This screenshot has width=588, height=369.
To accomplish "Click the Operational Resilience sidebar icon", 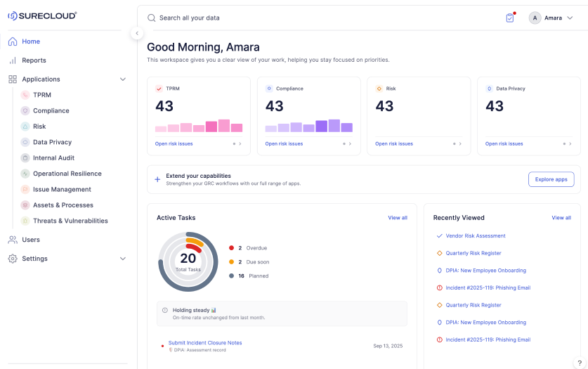I will pos(25,174).
